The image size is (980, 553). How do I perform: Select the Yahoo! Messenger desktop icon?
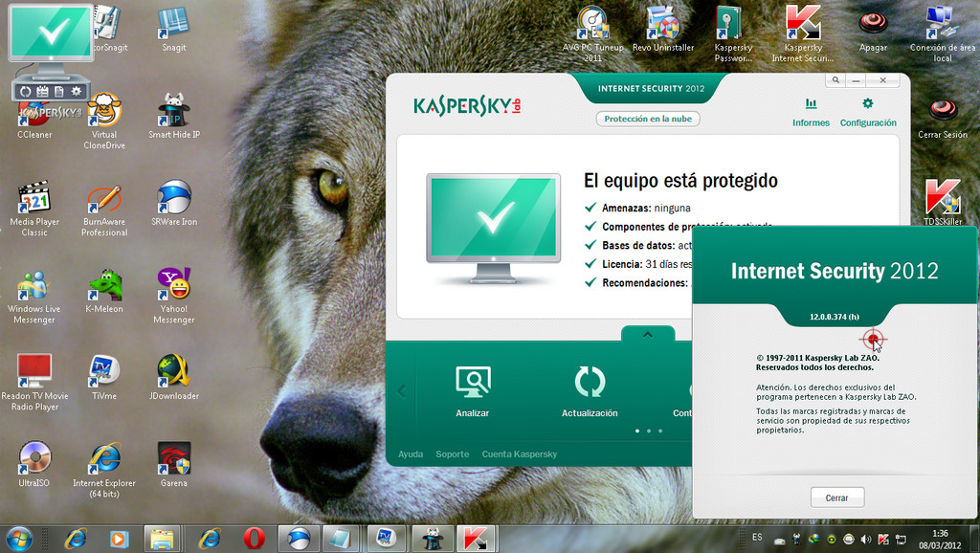[174, 297]
